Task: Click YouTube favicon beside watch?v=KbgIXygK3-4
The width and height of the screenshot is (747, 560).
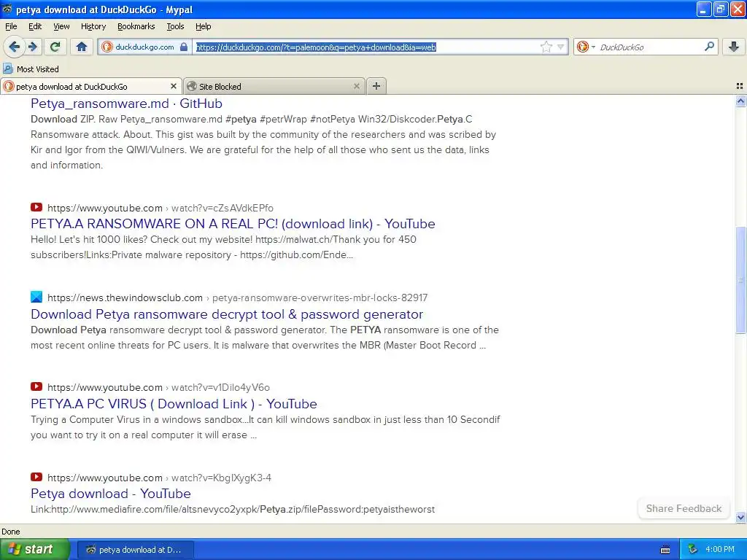Action: click(36, 477)
